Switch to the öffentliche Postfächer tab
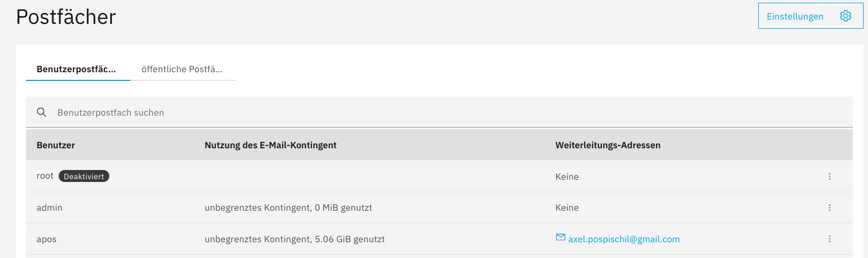Viewport: 868px width, 258px height. pyautogui.click(x=182, y=70)
